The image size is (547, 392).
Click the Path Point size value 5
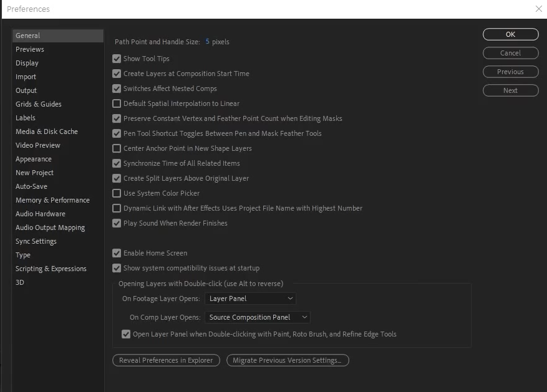(x=207, y=42)
